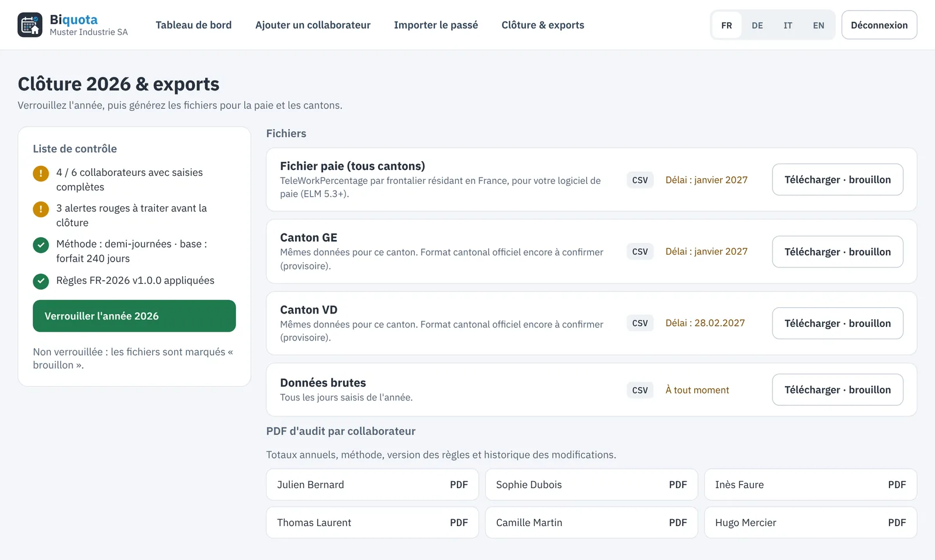Switch language to EN

[819, 25]
